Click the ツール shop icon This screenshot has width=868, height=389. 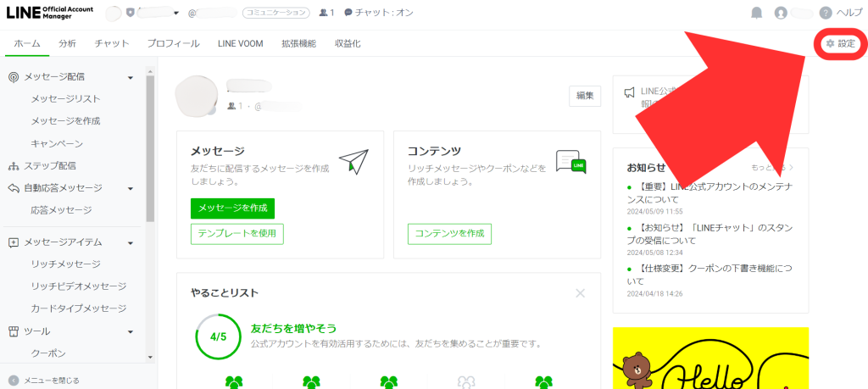click(x=14, y=331)
